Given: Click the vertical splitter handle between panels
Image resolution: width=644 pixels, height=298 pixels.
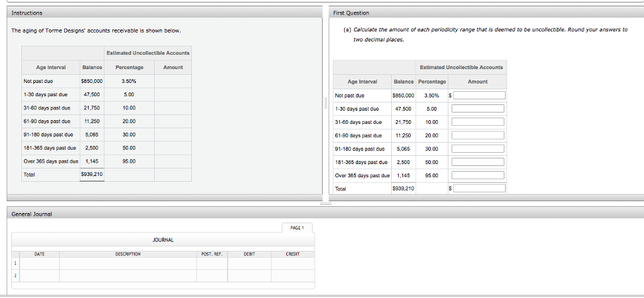Looking at the screenshot, I should (326, 102).
